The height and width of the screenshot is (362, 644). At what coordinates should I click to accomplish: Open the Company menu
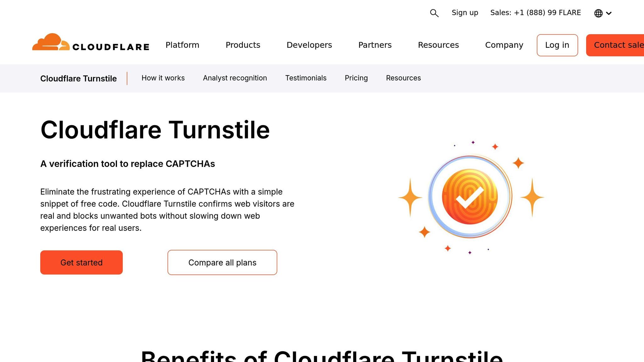point(504,45)
